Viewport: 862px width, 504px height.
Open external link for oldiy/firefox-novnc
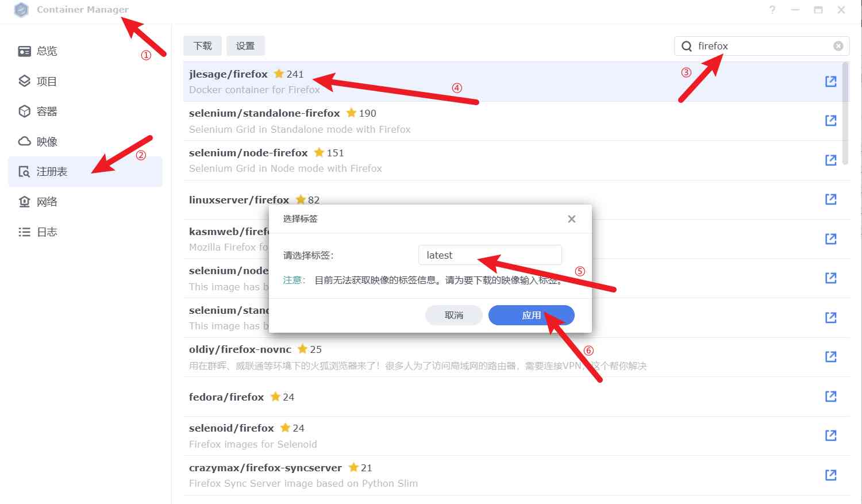pyautogui.click(x=831, y=357)
